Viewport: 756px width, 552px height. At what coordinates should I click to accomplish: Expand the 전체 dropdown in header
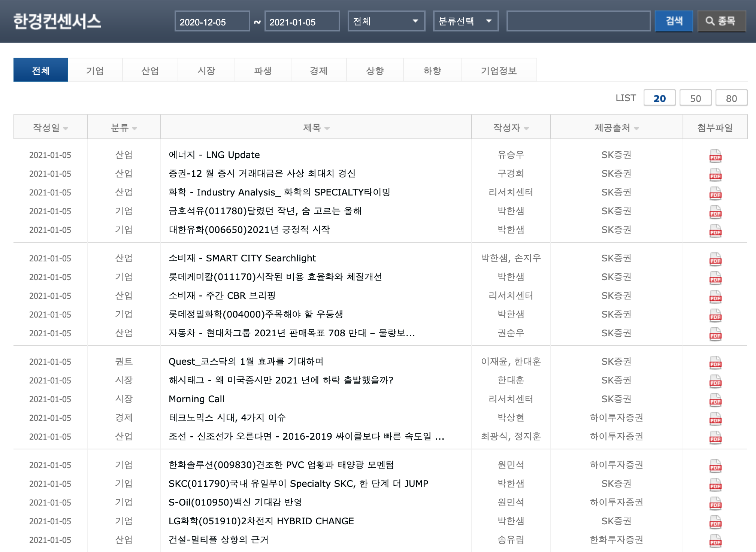pos(386,21)
